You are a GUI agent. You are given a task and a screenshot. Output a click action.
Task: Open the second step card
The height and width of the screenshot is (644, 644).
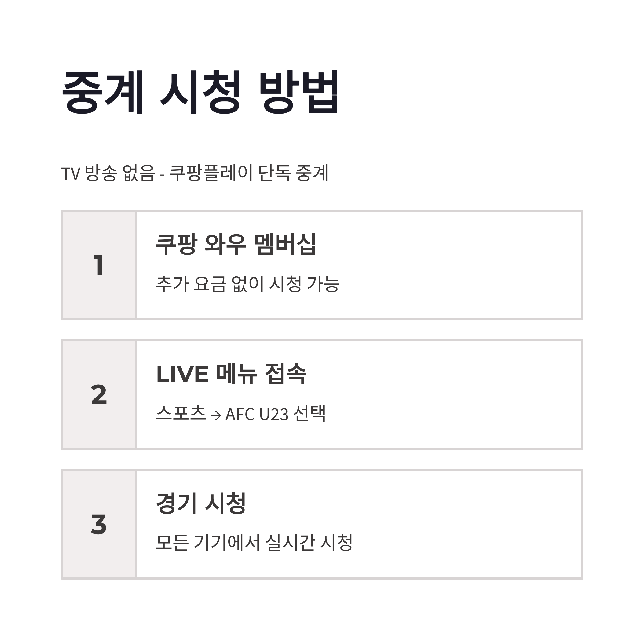[x=322, y=395]
